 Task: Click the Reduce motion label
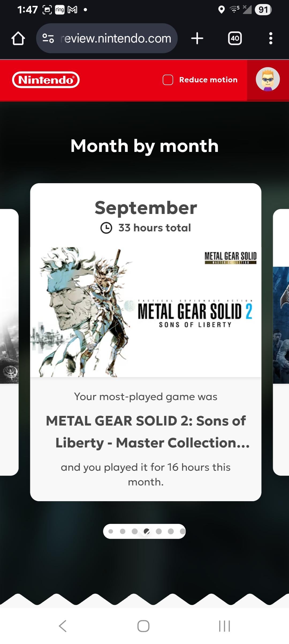(x=208, y=80)
